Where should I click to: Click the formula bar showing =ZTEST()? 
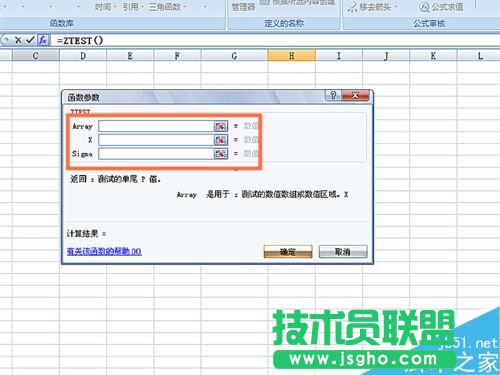(x=275, y=40)
